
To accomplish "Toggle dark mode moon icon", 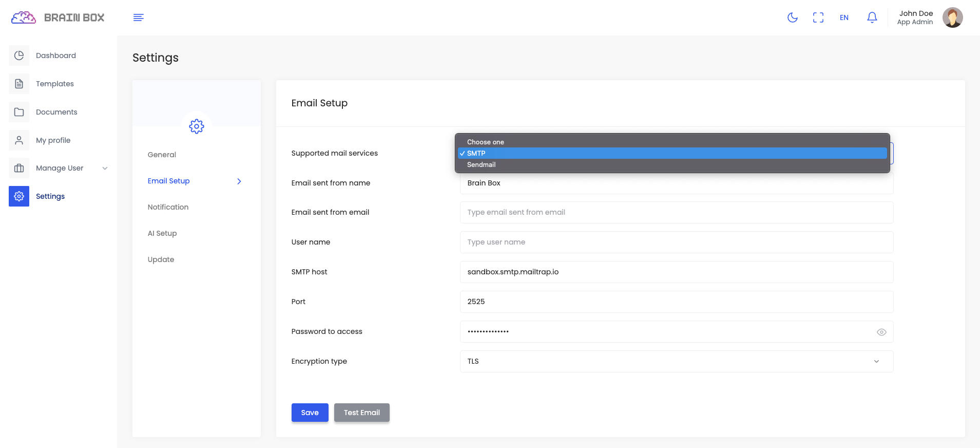I will click(792, 17).
